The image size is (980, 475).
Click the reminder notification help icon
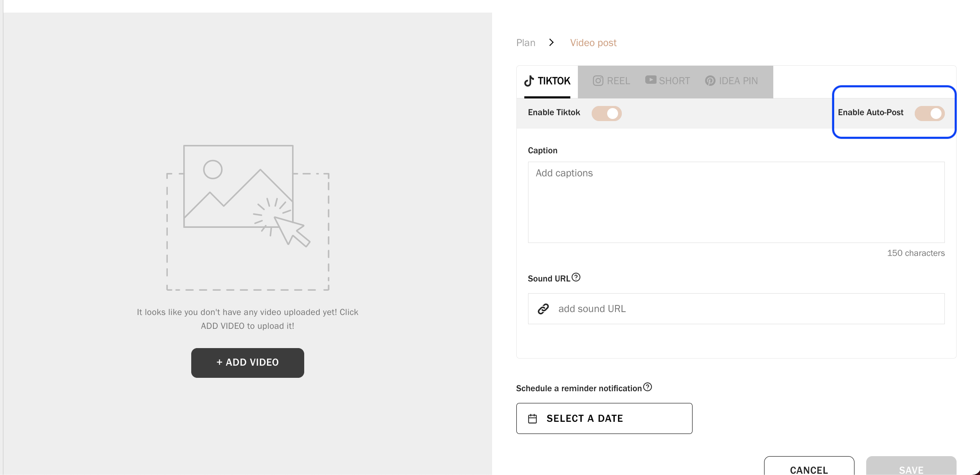(648, 387)
